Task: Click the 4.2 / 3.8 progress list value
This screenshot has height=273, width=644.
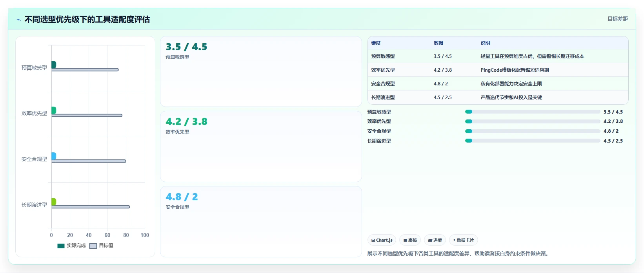Action: (613, 121)
